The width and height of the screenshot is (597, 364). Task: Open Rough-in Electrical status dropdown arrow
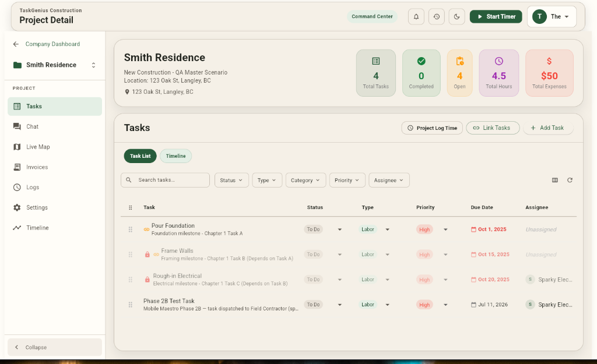tap(340, 280)
